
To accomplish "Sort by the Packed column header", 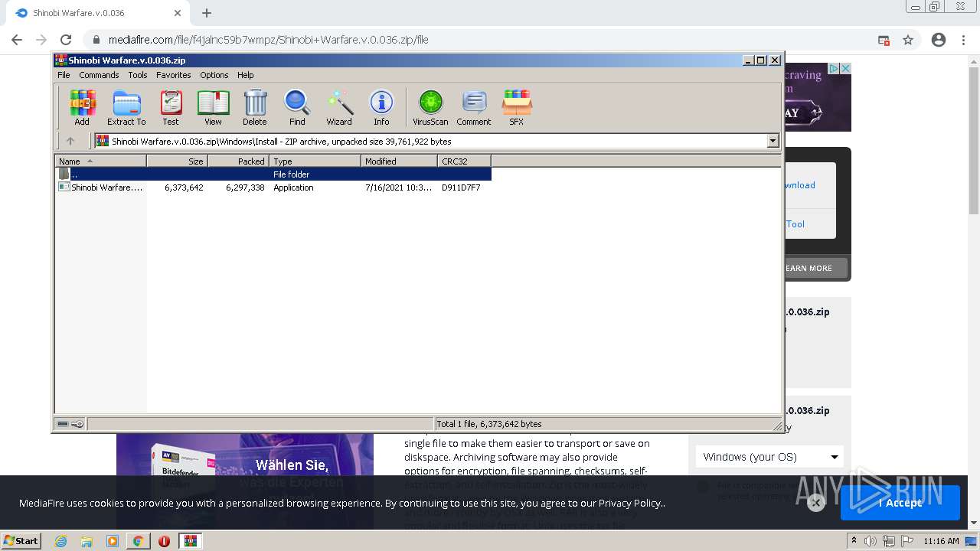I will [x=238, y=161].
